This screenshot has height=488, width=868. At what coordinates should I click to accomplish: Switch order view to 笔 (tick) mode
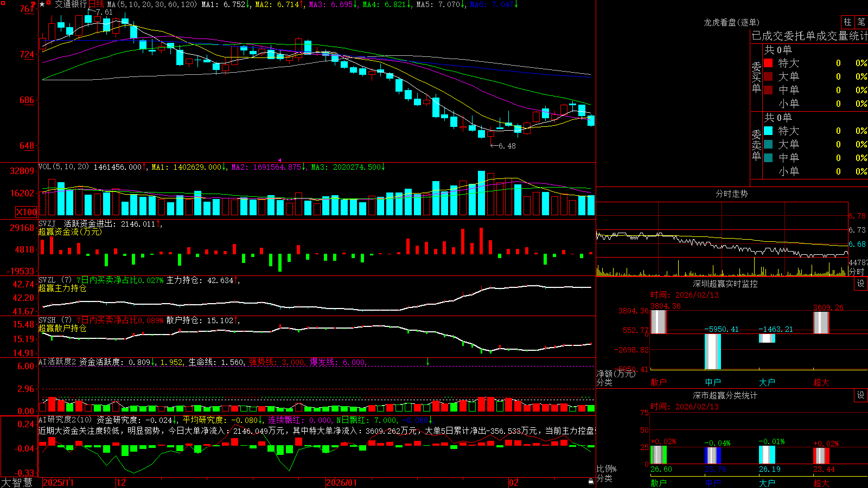(861, 22)
